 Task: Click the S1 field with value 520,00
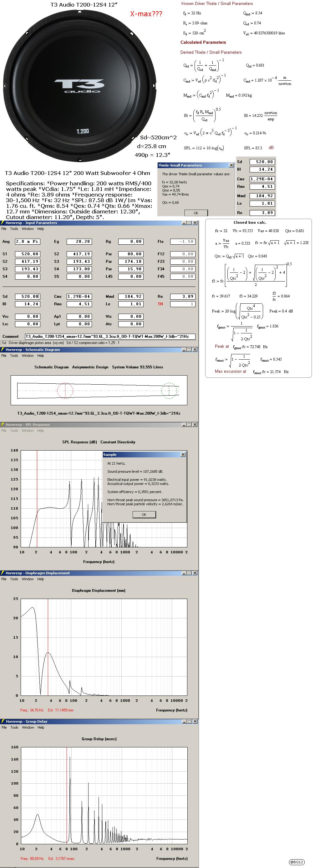(28, 254)
